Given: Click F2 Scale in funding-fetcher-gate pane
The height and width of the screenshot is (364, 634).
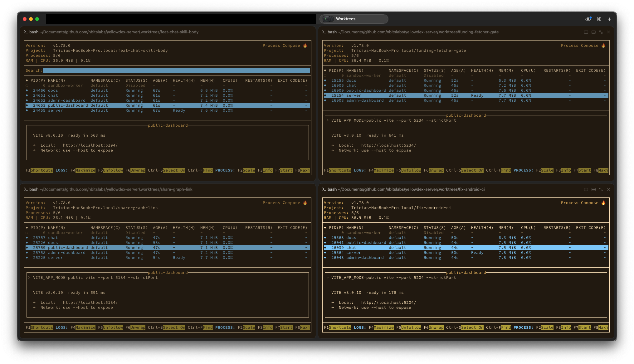Looking at the screenshot, I should click(545, 170).
